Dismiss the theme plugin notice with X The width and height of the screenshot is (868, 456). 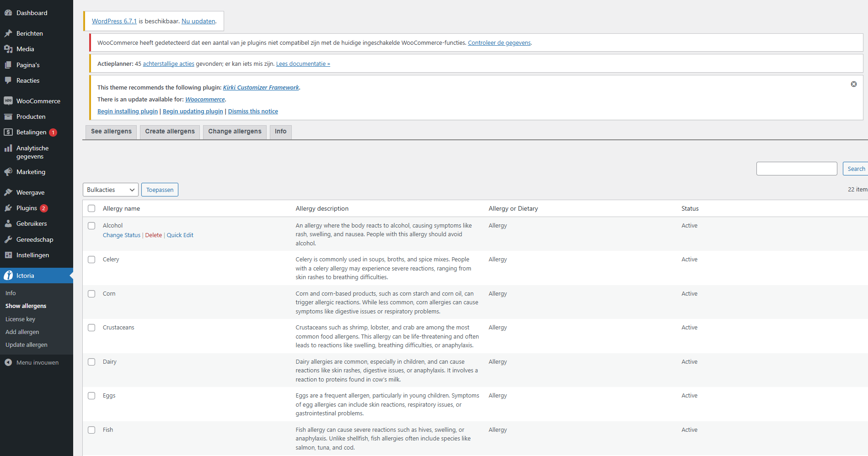(x=853, y=84)
